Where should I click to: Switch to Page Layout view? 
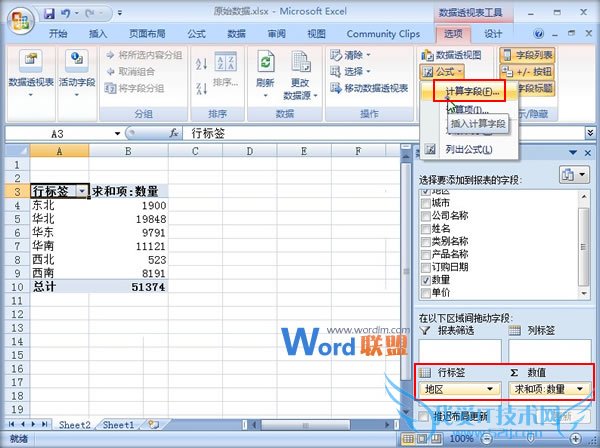click(421, 438)
